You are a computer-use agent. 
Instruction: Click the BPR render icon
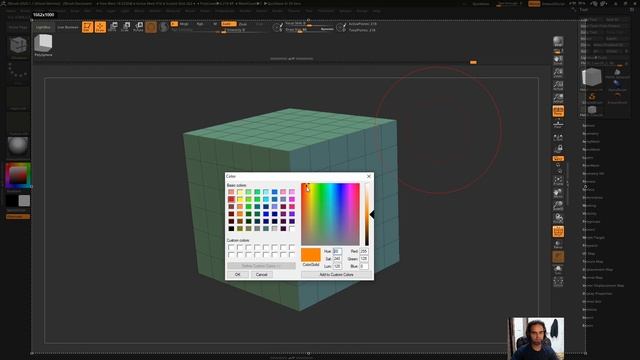(x=558, y=42)
